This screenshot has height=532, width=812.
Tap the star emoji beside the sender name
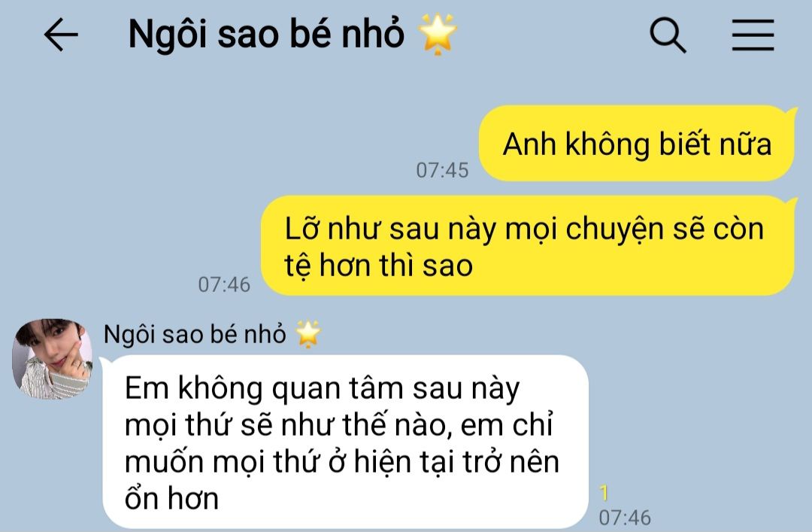[308, 333]
